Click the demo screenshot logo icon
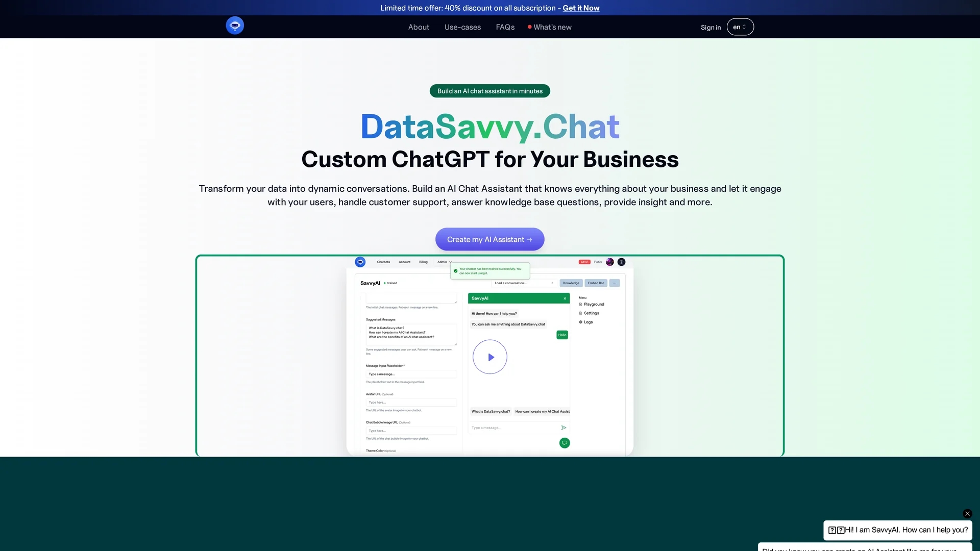The width and height of the screenshot is (980, 551). [x=360, y=262]
